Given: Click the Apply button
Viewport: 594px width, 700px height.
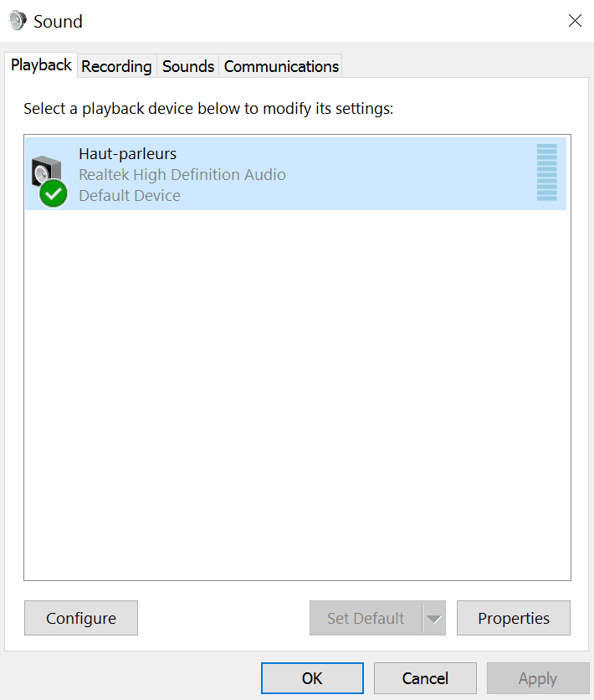Looking at the screenshot, I should [x=537, y=677].
